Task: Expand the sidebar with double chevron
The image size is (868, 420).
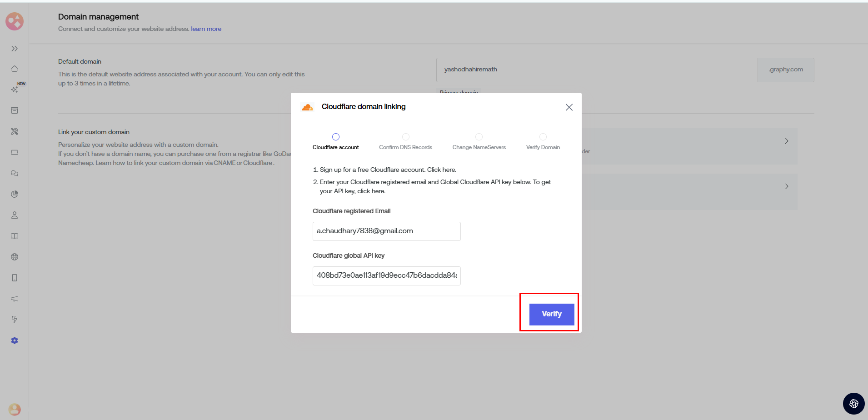Action: pyautogui.click(x=15, y=49)
